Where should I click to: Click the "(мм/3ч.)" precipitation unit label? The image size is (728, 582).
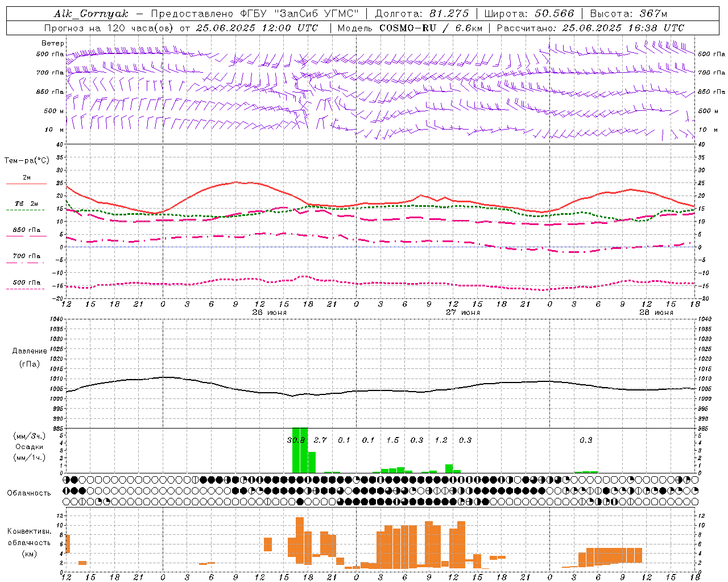pyautogui.click(x=30, y=436)
